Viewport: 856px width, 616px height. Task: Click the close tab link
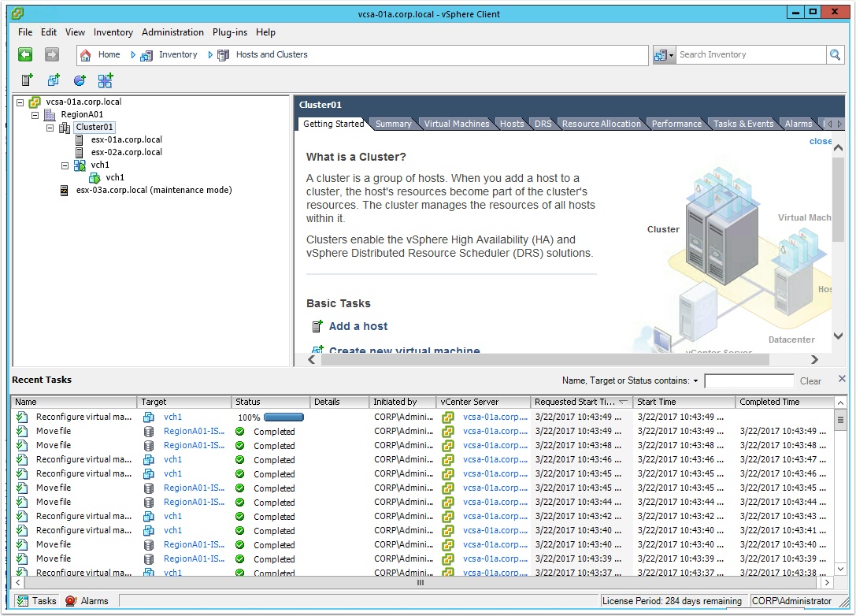[821, 141]
